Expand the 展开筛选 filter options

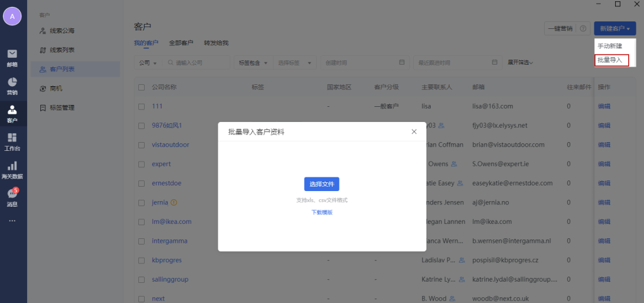click(520, 62)
